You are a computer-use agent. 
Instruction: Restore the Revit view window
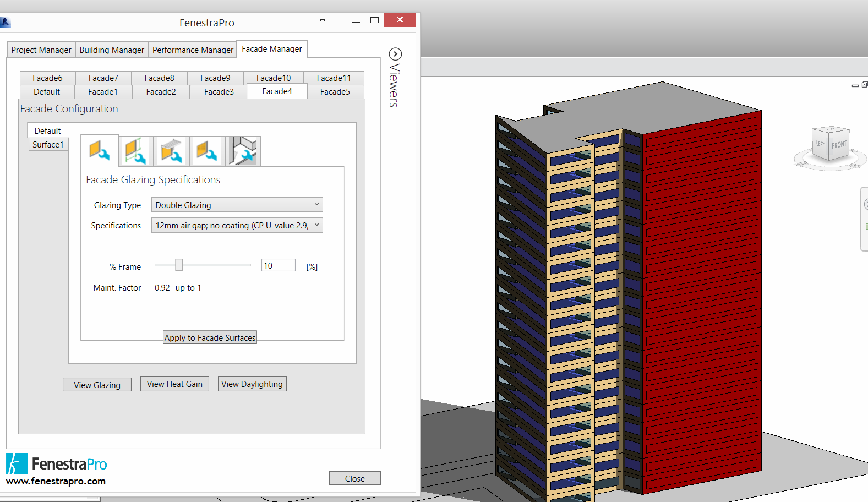pos(865,85)
